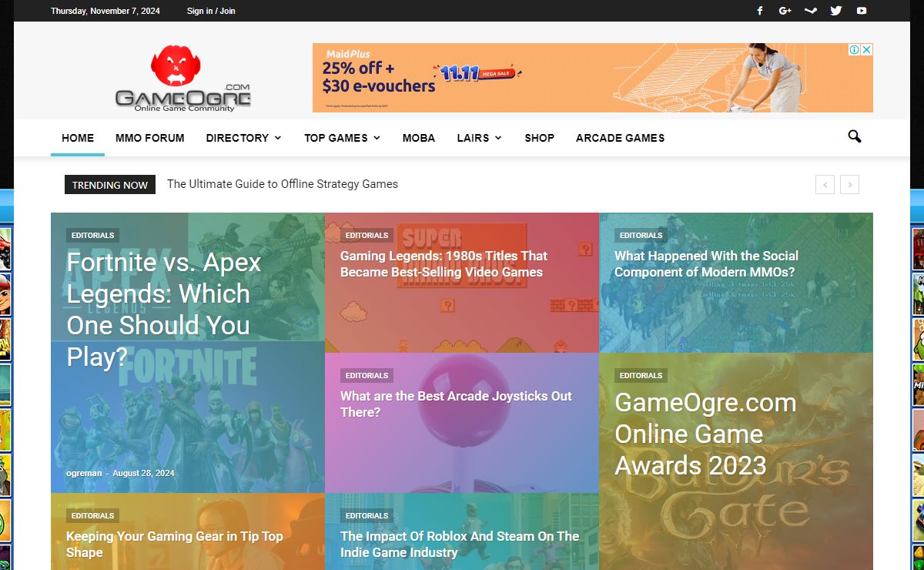Close the ad with the X icon
This screenshot has height=570, width=924.
(867, 49)
